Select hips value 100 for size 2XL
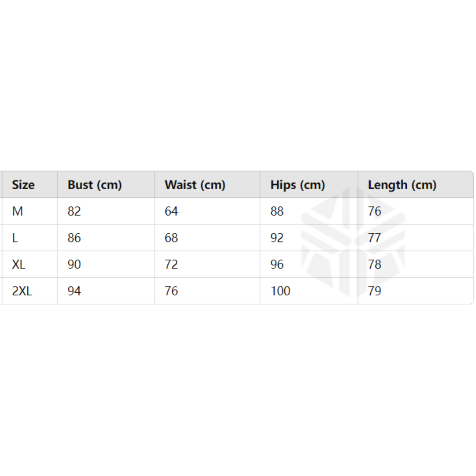476x476 pixels. pos(280,291)
